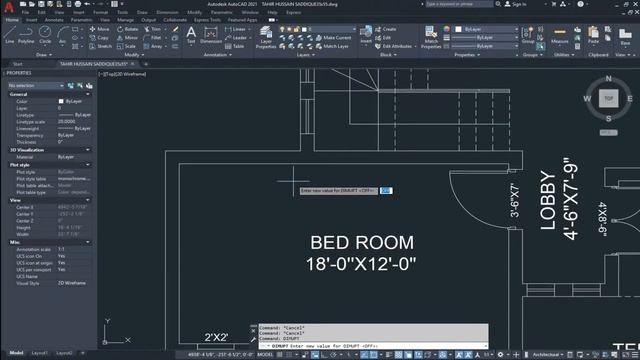
Task: Switch to the Parametric ribbon tab
Action: (81, 20)
